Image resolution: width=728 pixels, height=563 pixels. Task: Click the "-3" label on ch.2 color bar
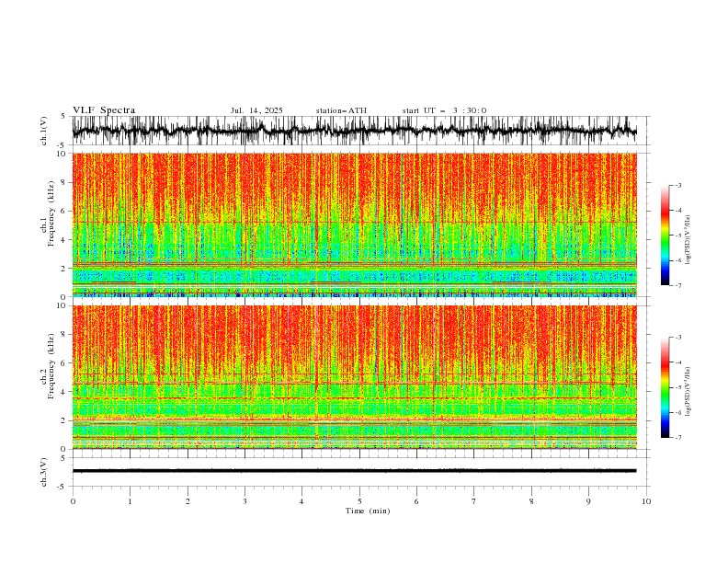(x=677, y=338)
